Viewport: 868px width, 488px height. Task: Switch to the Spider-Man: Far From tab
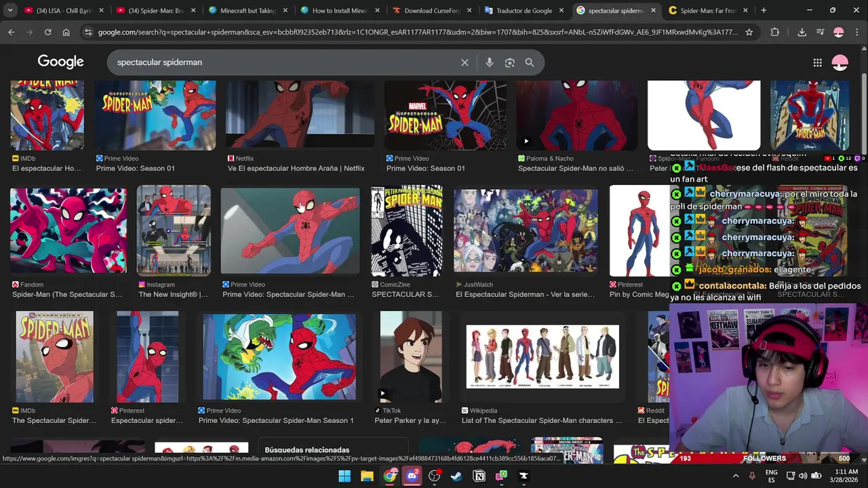709,10
